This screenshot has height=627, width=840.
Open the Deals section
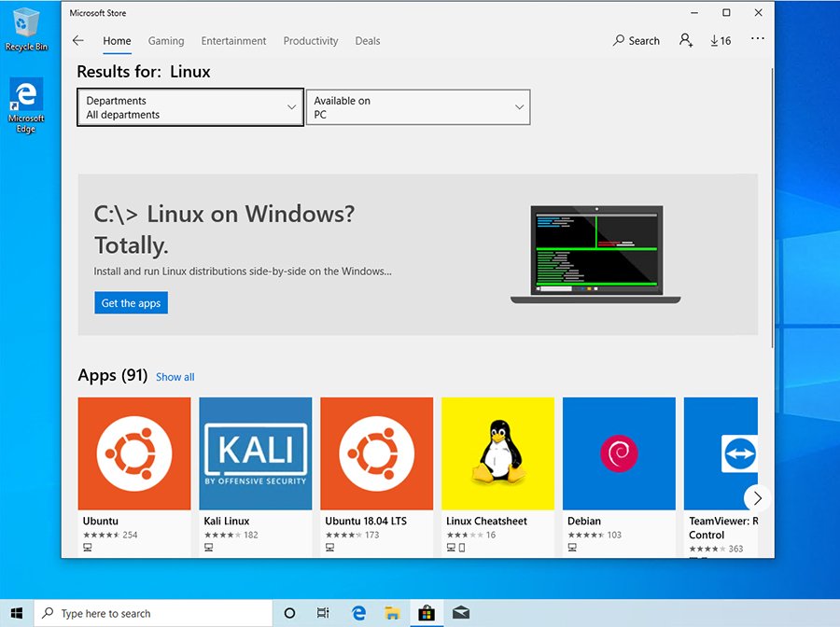coord(368,41)
